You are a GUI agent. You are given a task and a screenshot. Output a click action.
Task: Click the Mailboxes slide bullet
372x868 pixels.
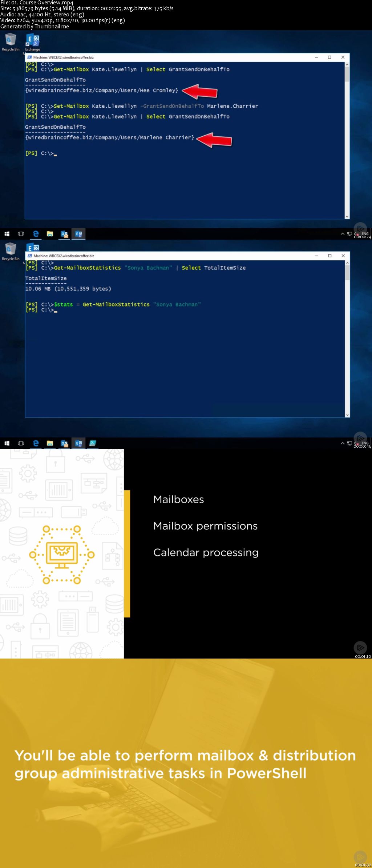178,499
